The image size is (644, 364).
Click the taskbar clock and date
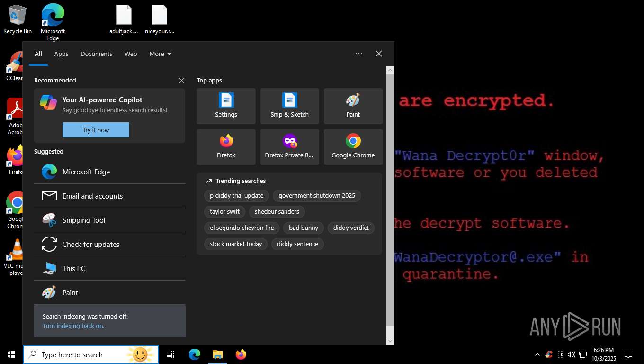(603, 355)
